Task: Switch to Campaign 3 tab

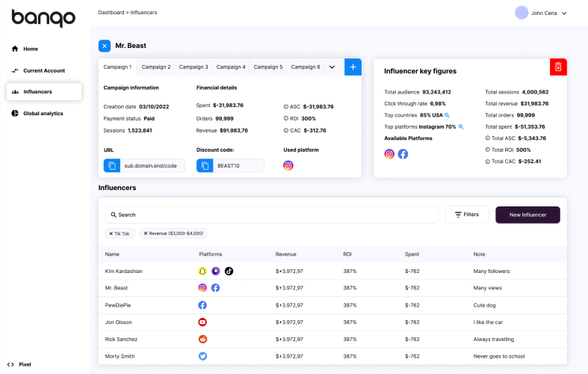Action: pyautogui.click(x=194, y=67)
